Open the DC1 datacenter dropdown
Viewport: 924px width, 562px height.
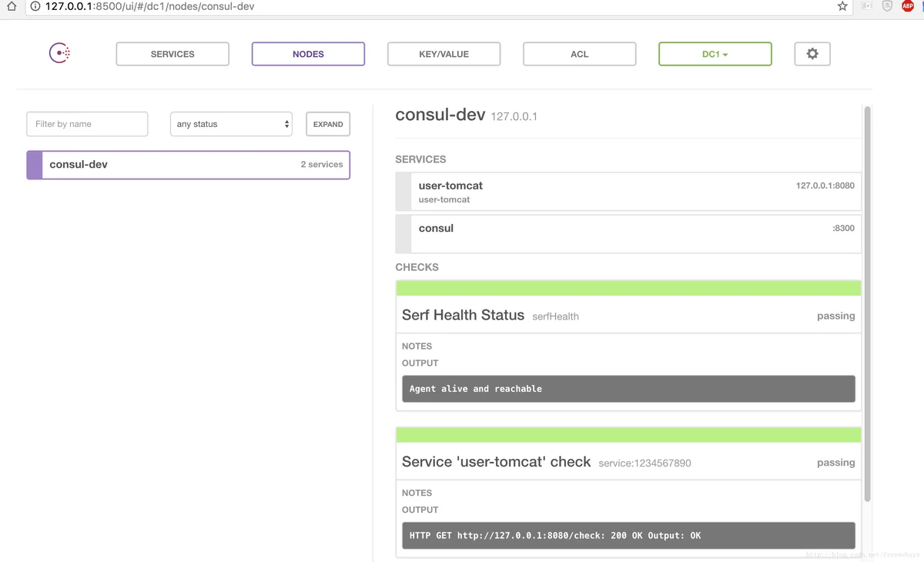click(715, 54)
